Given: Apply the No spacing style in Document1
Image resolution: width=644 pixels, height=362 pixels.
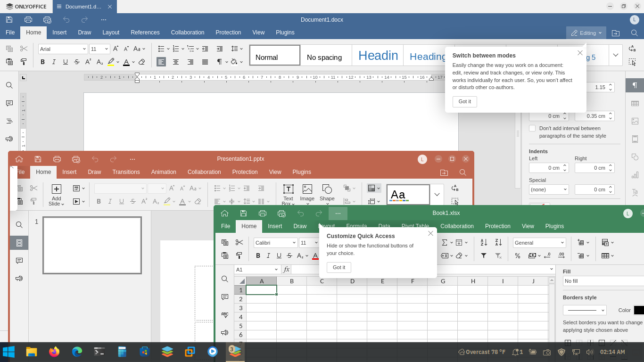Looking at the screenshot, I should (326, 55).
